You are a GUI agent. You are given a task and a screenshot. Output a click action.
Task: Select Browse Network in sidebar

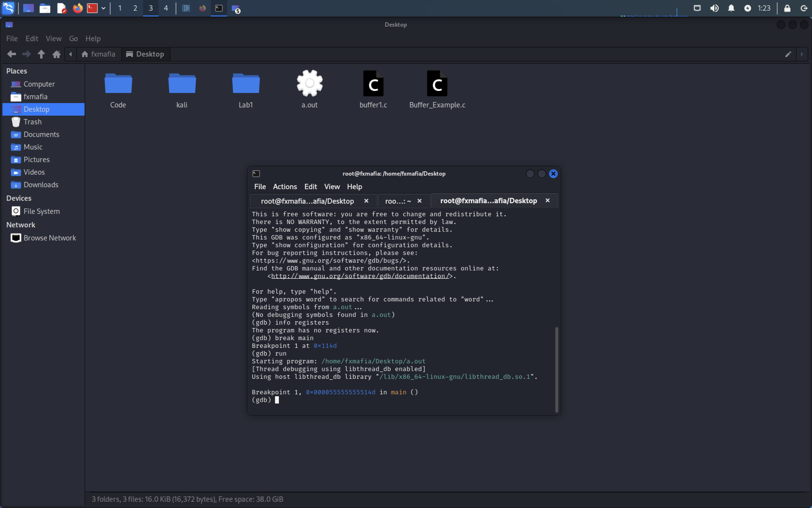tap(43, 238)
